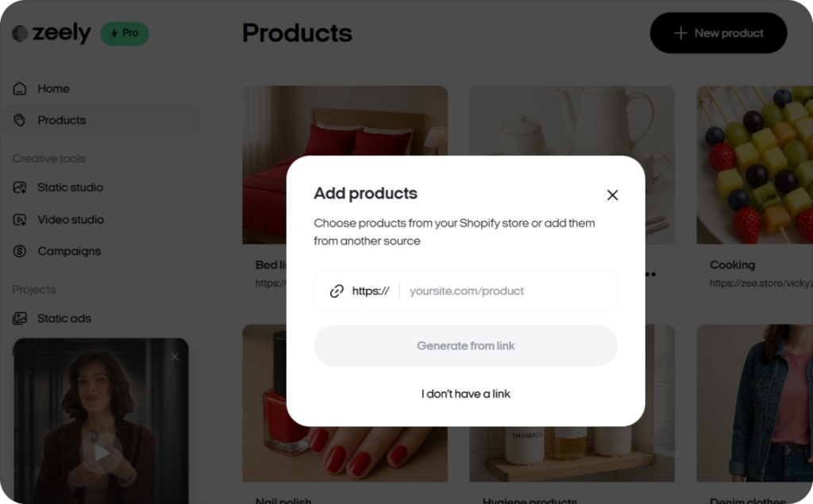Open the ellipsis menu on the product card
The height and width of the screenshot is (504, 813).
point(649,274)
